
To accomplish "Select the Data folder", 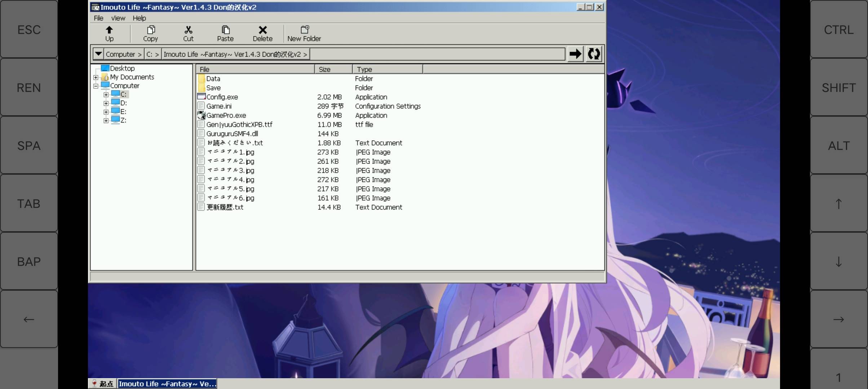I will [213, 78].
